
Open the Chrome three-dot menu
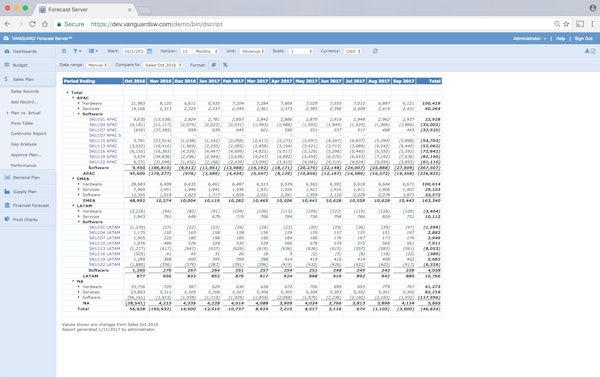point(592,24)
